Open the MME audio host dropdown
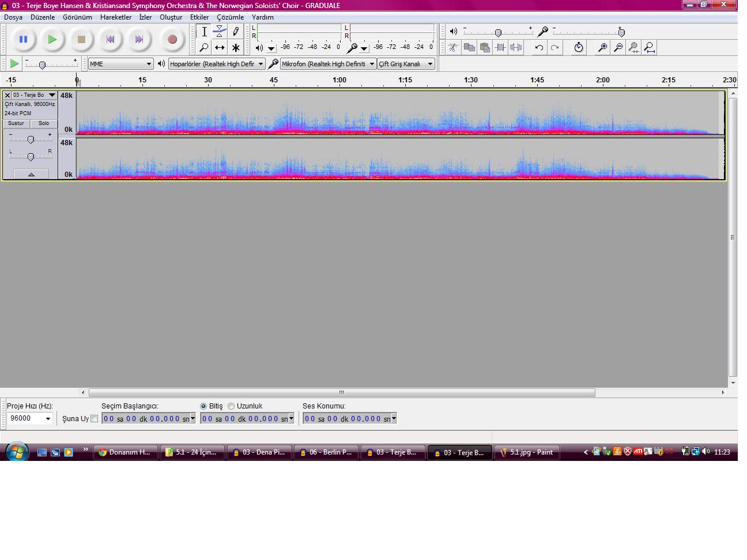This screenshot has height=560, width=747. pos(120,64)
